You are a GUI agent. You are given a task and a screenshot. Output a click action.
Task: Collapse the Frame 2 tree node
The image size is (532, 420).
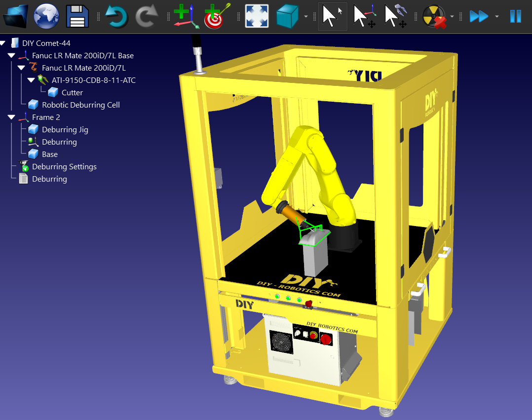click(11, 117)
